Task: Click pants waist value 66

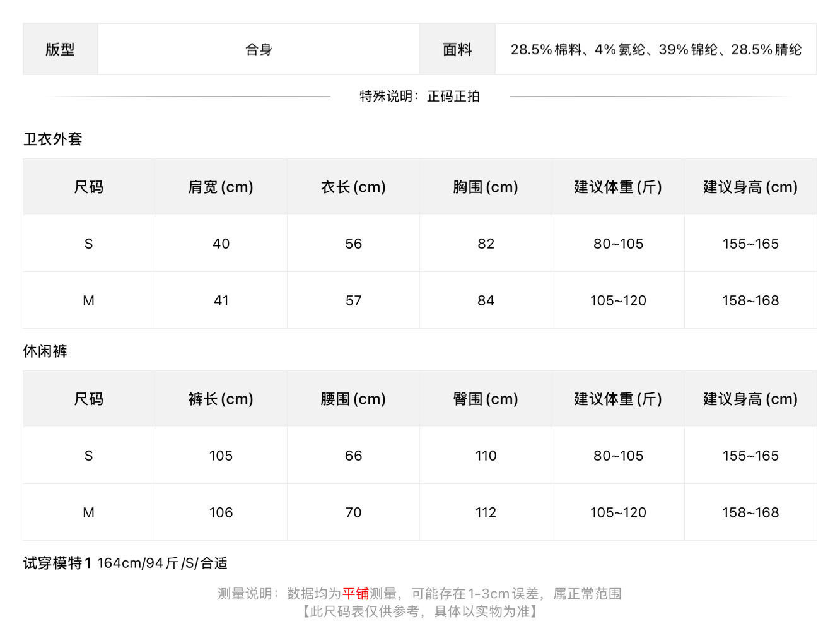Action: [x=353, y=456]
